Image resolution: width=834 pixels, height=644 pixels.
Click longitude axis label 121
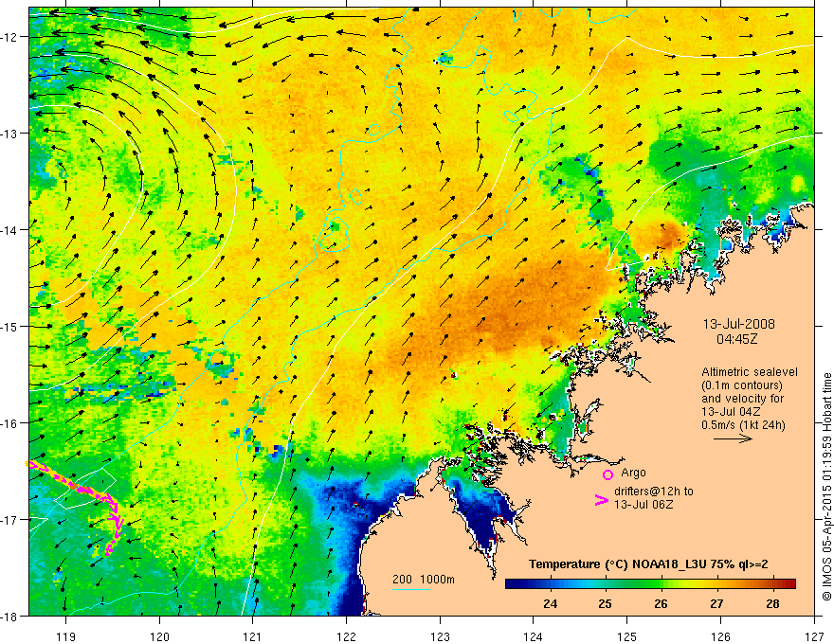coord(253,636)
